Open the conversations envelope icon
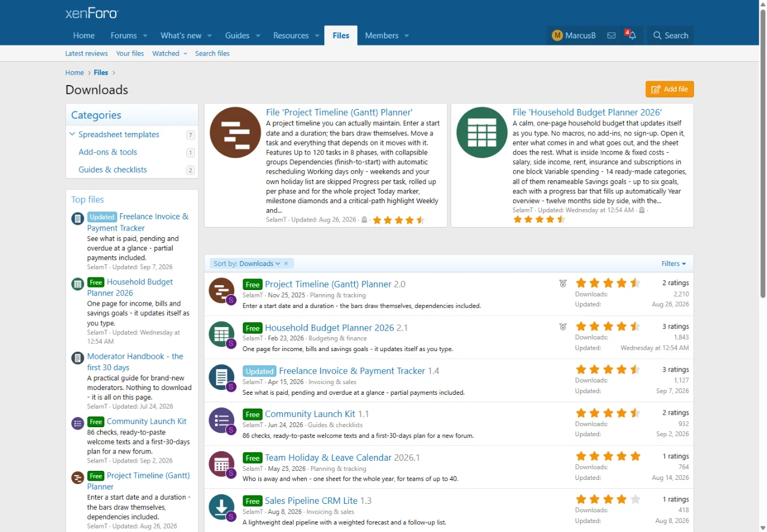This screenshot has width=767, height=532. point(611,35)
